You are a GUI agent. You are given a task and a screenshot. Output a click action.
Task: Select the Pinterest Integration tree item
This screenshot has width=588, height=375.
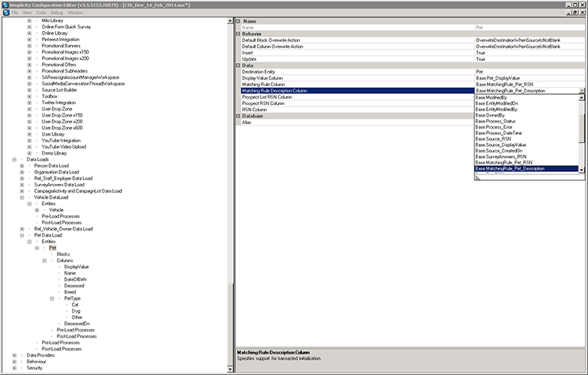60,39
